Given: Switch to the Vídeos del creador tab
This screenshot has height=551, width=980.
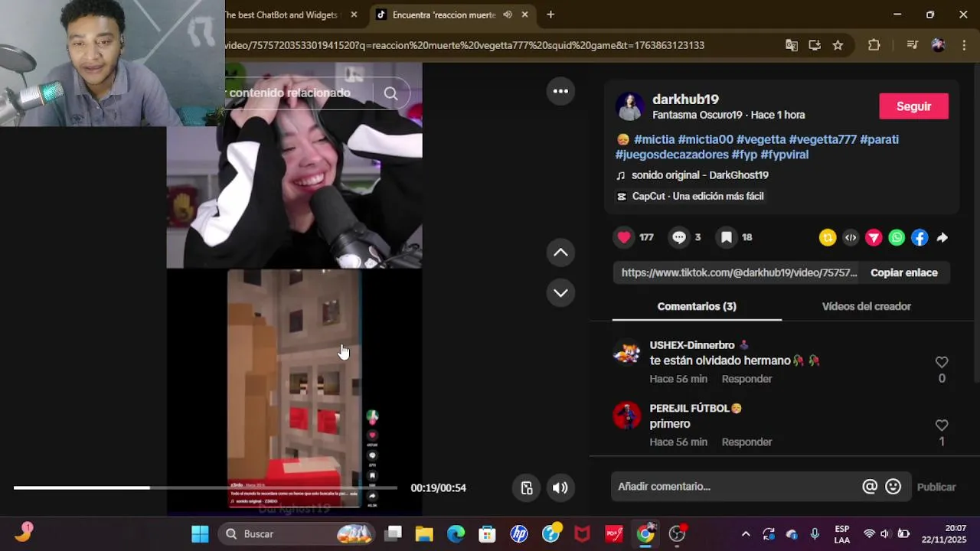Looking at the screenshot, I should coord(866,306).
